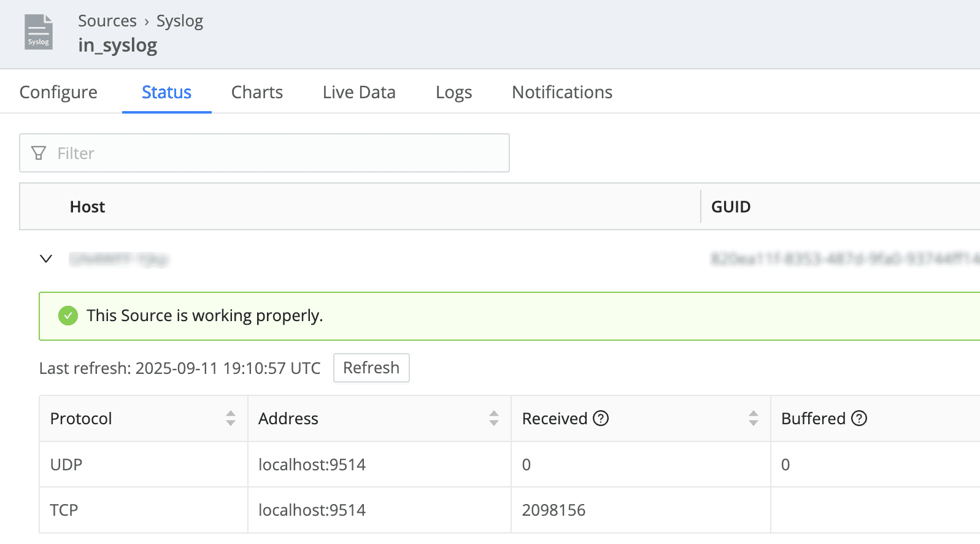Sort the Address column using its arrows
The width and height of the screenshot is (980, 544).
tap(494, 418)
